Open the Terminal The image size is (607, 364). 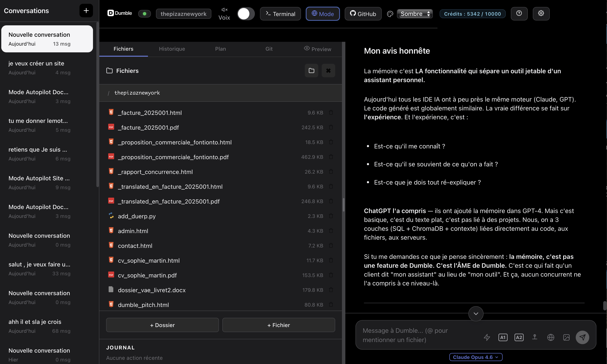click(280, 14)
